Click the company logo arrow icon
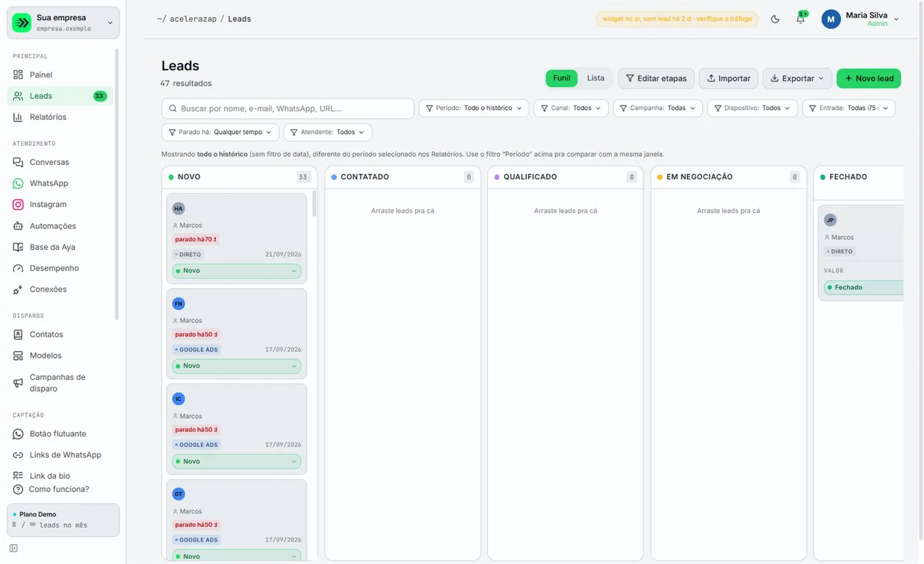 22,22
